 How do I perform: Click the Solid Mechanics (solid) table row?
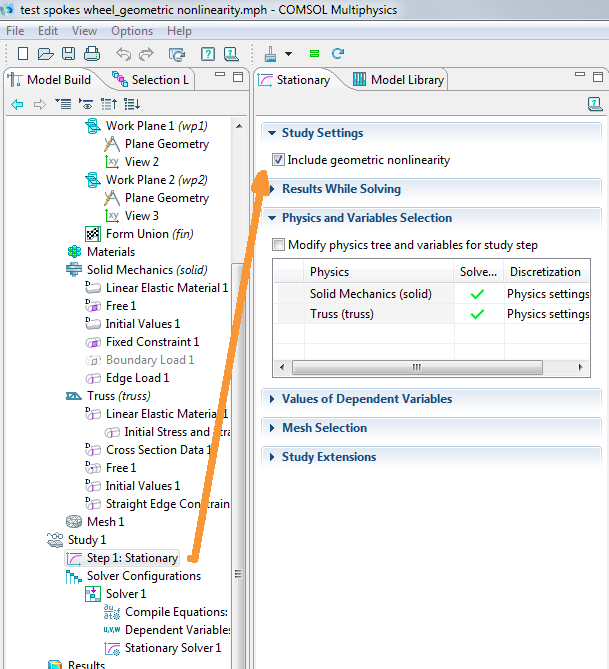click(369, 293)
